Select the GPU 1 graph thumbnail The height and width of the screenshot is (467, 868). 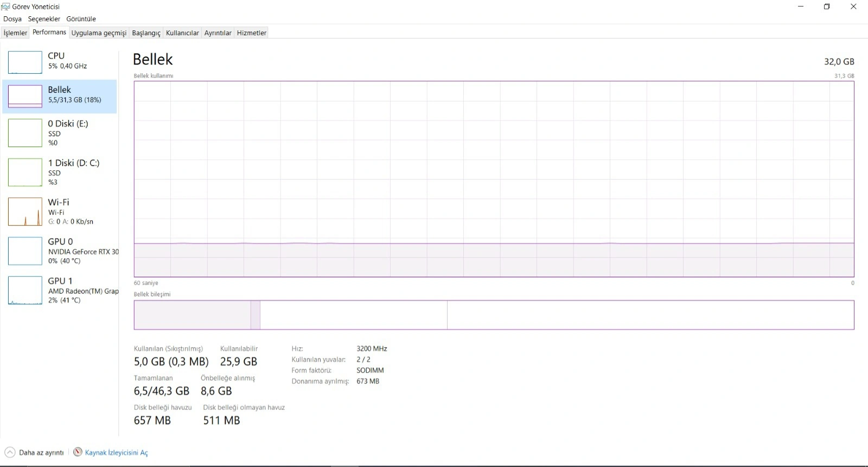(25, 290)
